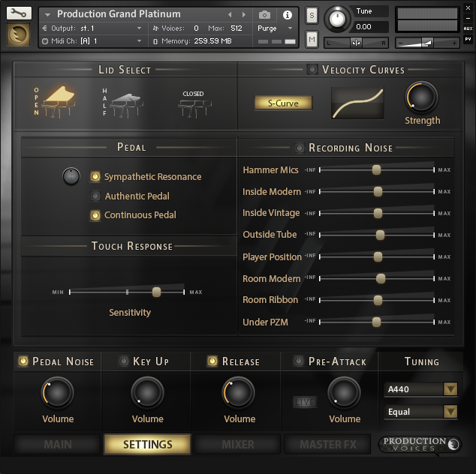This screenshot has height=474, width=476.
Task: Open the wrench instrument edit tool
Action: (19, 13)
